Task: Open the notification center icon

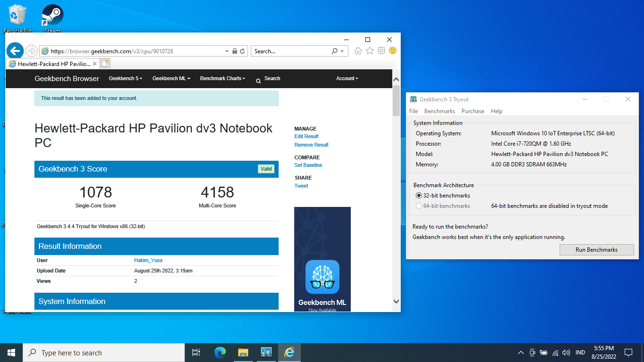Action: pyautogui.click(x=628, y=353)
